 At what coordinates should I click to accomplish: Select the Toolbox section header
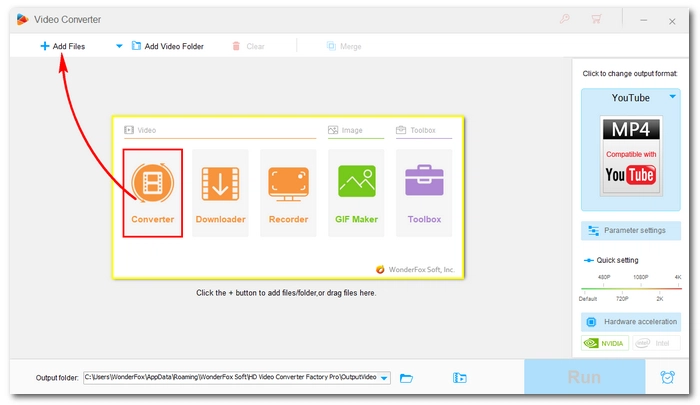click(x=416, y=130)
